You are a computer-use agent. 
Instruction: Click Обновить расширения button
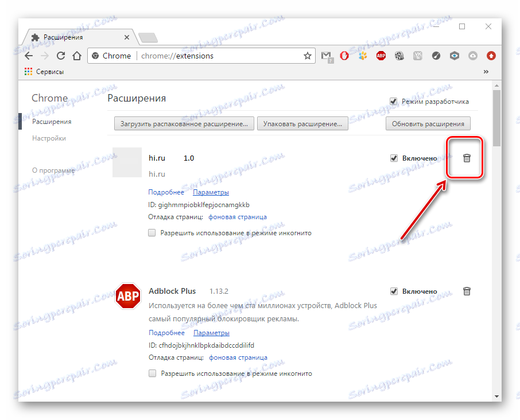[x=428, y=123]
